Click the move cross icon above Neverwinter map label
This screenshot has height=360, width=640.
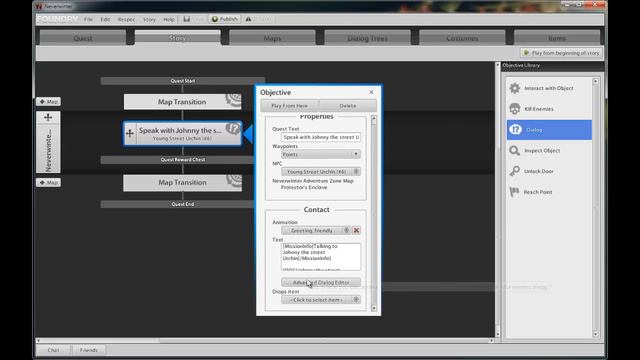(x=48, y=118)
